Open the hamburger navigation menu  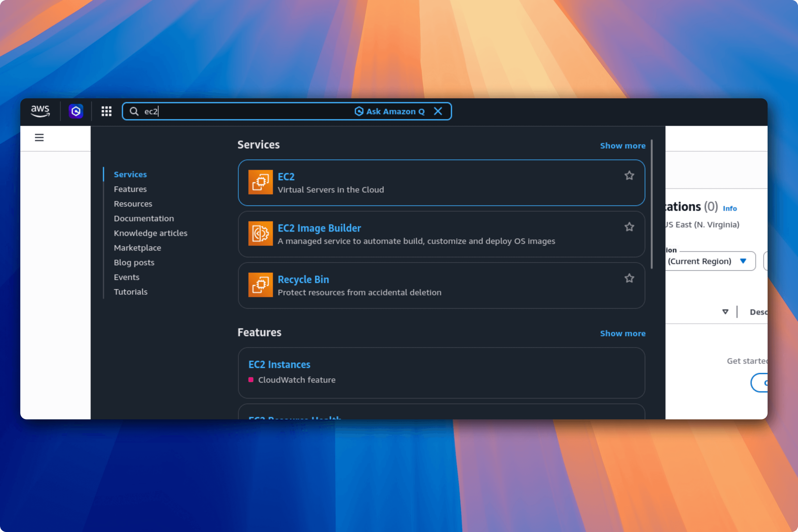(39, 137)
